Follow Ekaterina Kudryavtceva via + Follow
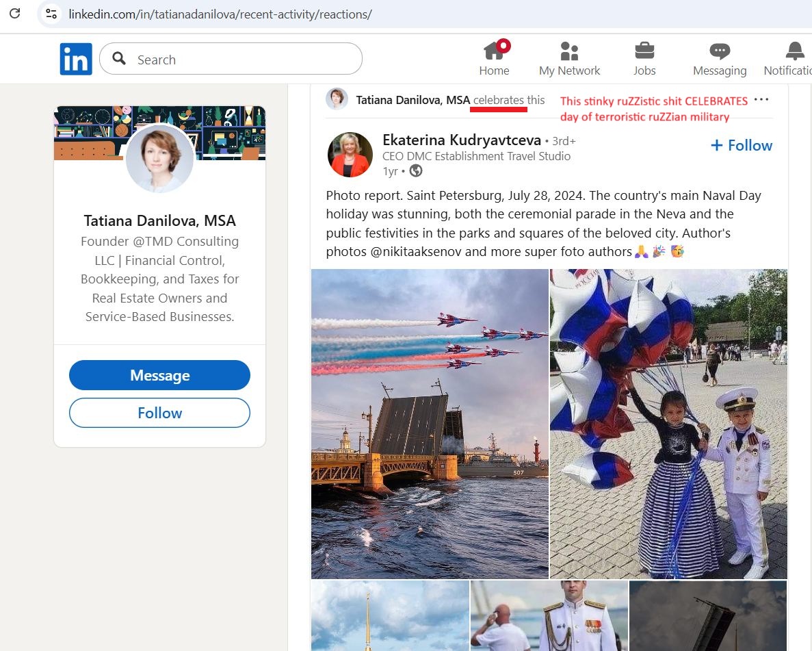The image size is (812, 651). tap(742, 145)
